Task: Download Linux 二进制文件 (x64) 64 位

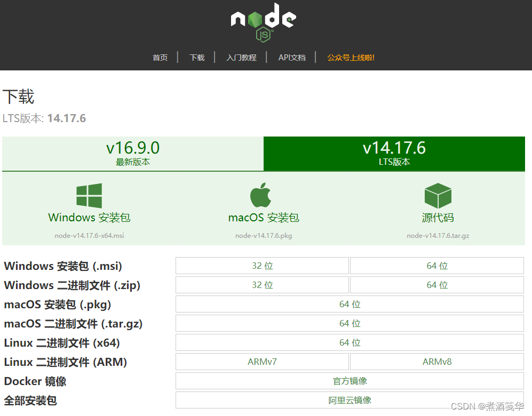Action: coord(350,342)
